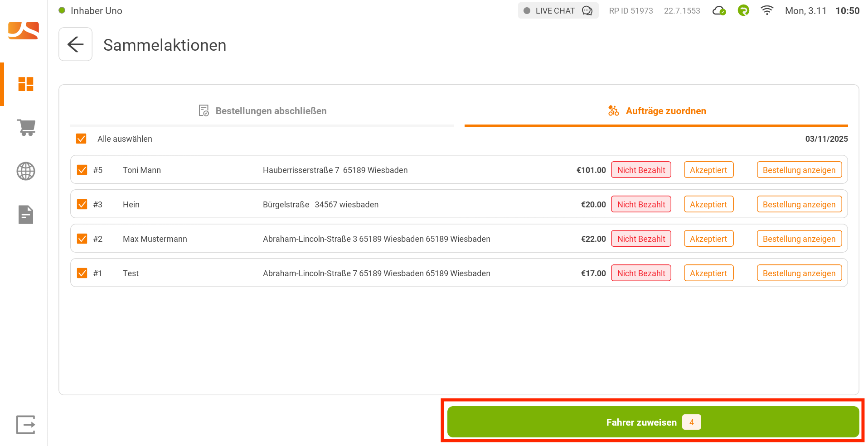The width and height of the screenshot is (868, 446).
Task: Click Akzeptiert status for order #3
Action: click(708, 204)
